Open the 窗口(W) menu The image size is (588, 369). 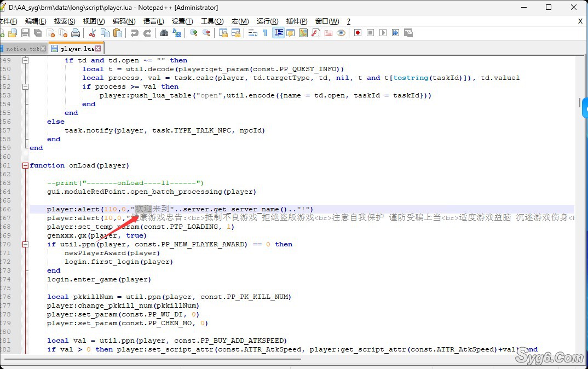[x=327, y=21]
